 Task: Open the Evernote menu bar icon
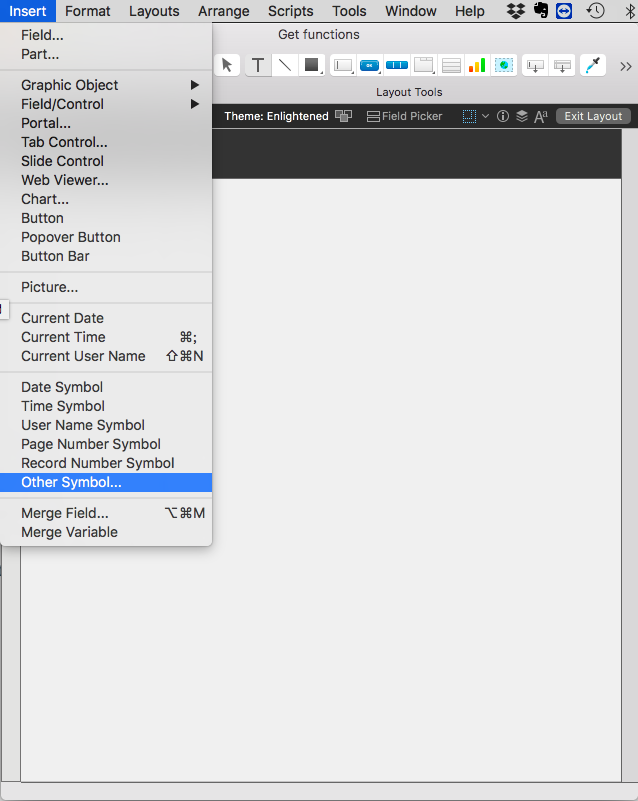point(540,11)
